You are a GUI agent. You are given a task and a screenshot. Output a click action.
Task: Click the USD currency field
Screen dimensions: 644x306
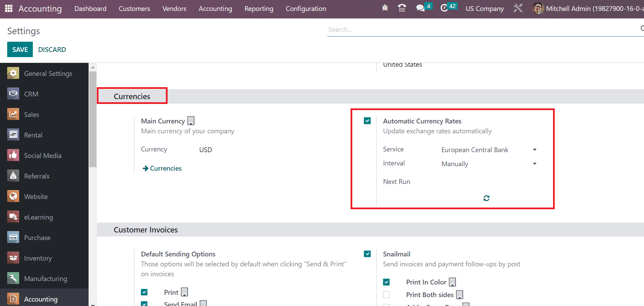click(206, 150)
